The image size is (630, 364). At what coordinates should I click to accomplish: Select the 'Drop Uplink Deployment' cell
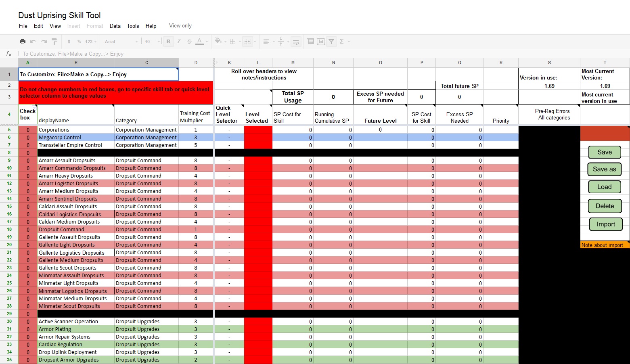click(x=76, y=352)
